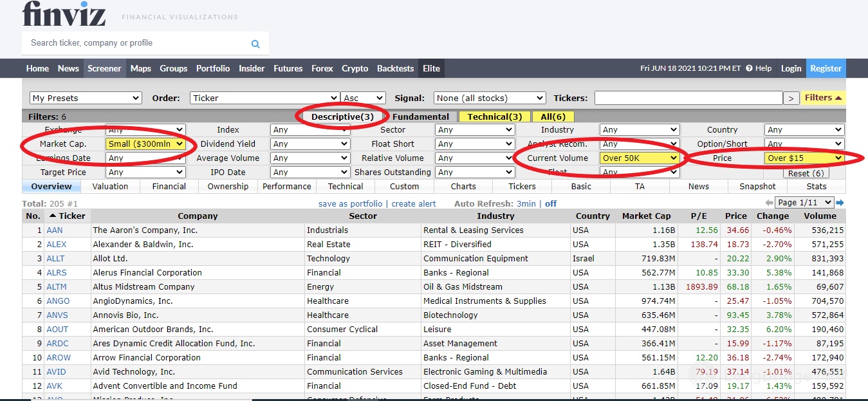
Task: Click the Help question mark icon
Action: 750,68
